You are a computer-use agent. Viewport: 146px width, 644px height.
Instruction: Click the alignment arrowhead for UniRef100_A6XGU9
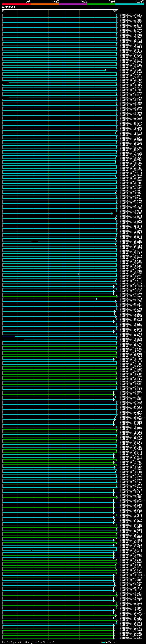point(112,214)
